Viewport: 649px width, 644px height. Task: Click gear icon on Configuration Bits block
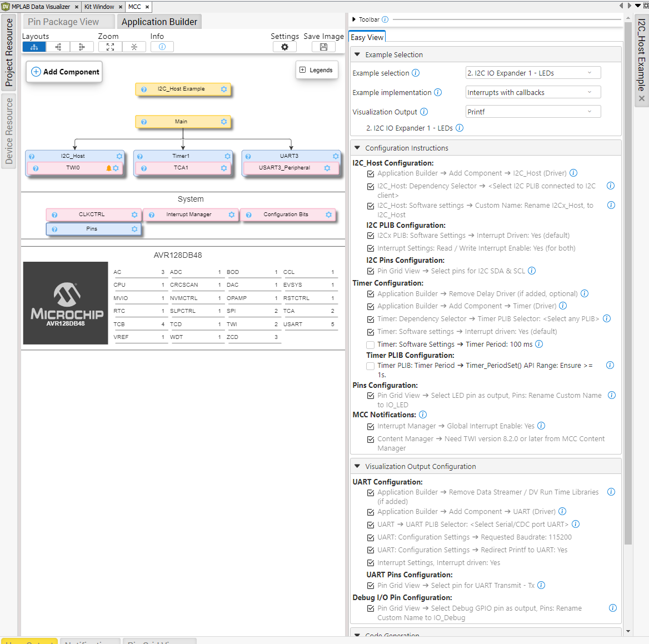[x=328, y=215]
